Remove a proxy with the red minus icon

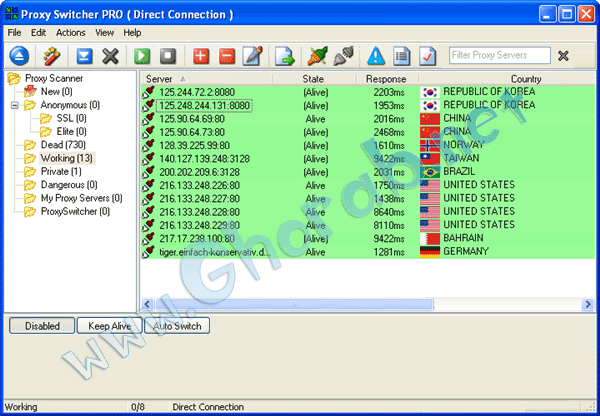coord(227,56)
